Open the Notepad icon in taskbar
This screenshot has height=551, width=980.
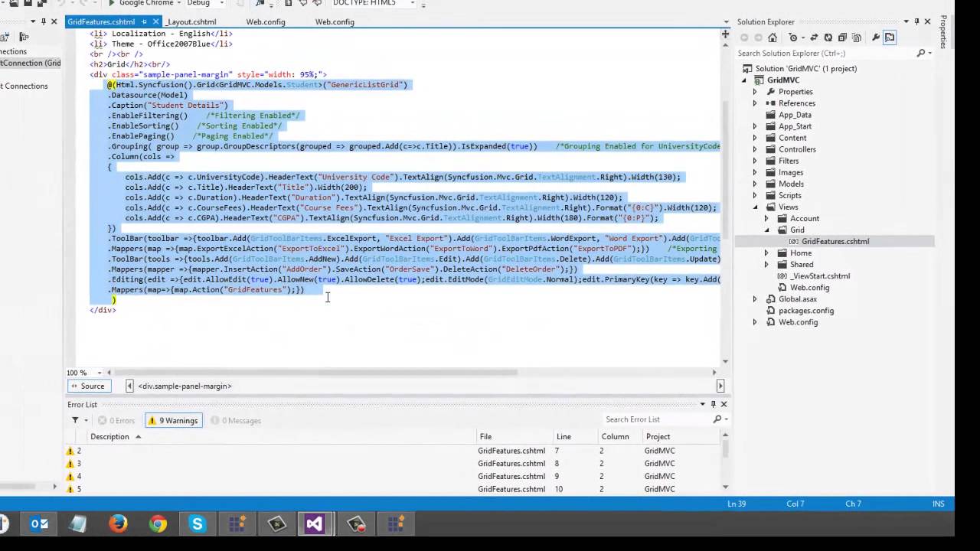coord(78,523)
